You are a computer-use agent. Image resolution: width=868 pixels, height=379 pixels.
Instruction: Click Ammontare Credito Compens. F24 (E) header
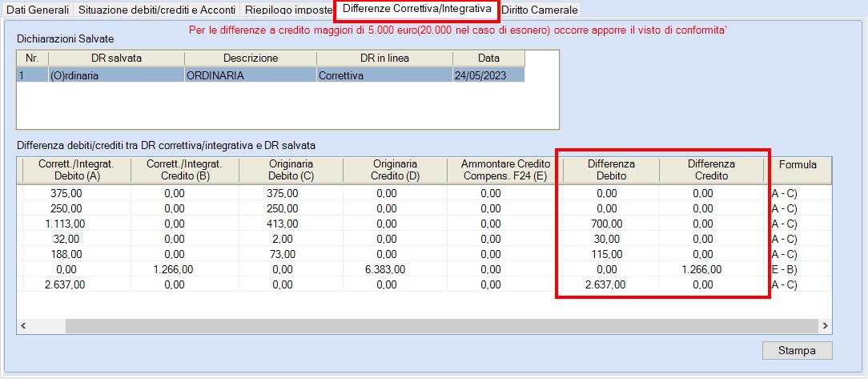[505, 170]
